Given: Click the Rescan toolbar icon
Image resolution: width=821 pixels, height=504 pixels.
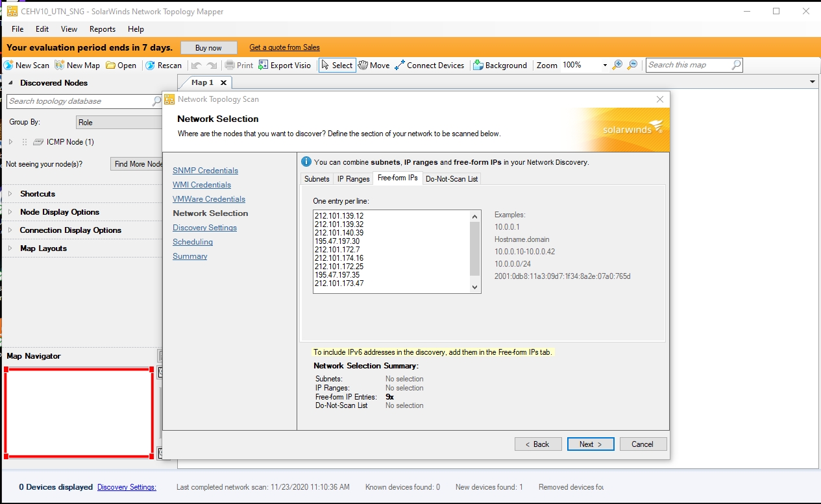Looking at the screenshot, I should pos(150,66).
